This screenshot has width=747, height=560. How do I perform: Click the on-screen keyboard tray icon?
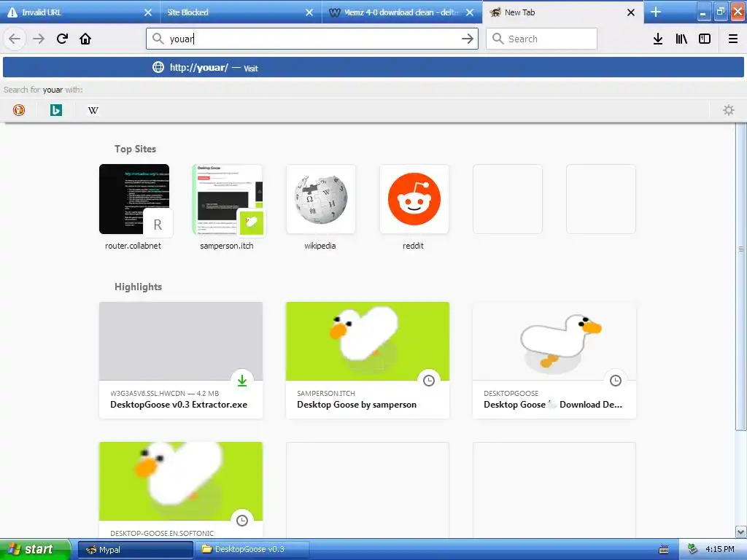pos(664,550)
